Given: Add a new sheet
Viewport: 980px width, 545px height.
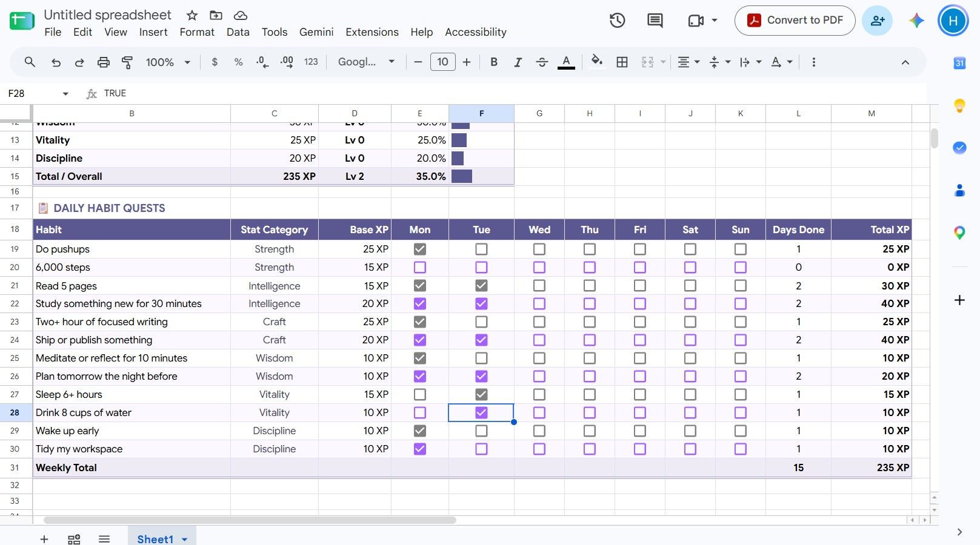Looking at the screenshot, I should tap(44, 539).
